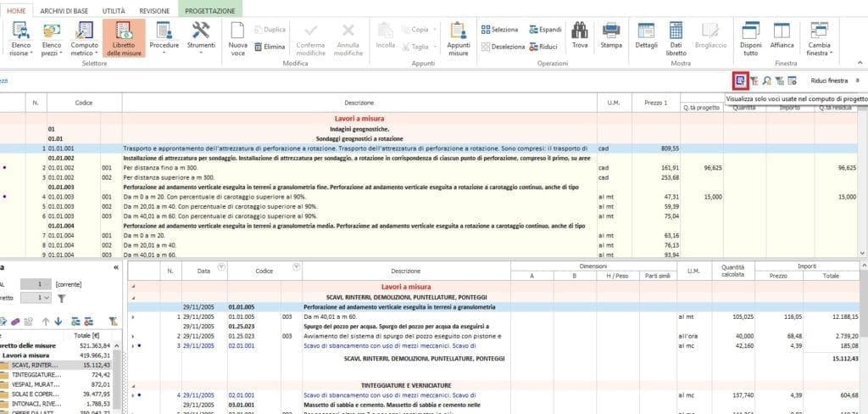
Task: Expand row 1 with code 01.01.005
Action: (132, 316)
